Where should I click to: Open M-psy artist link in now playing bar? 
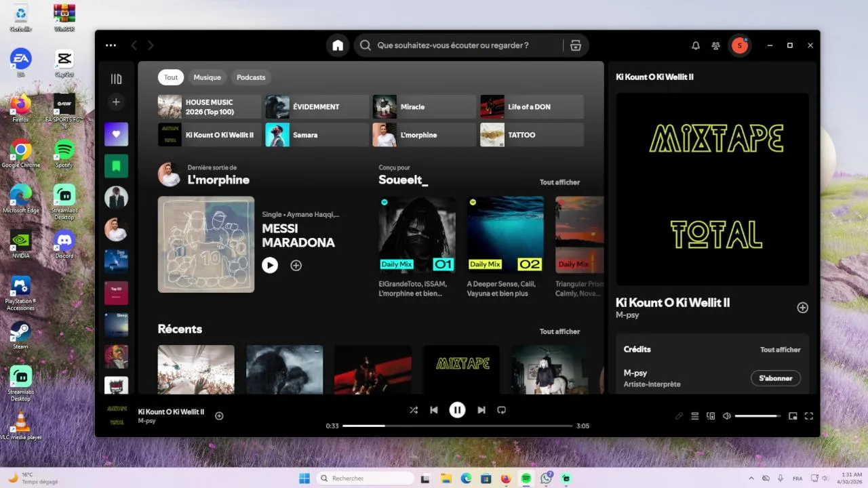(x=147, y=421)
